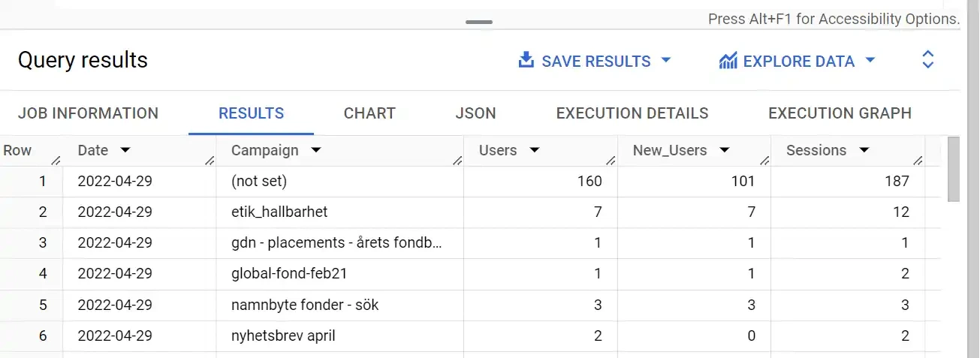Click the 'gdn - placements - årets fondb…' cell

(340, 243)
